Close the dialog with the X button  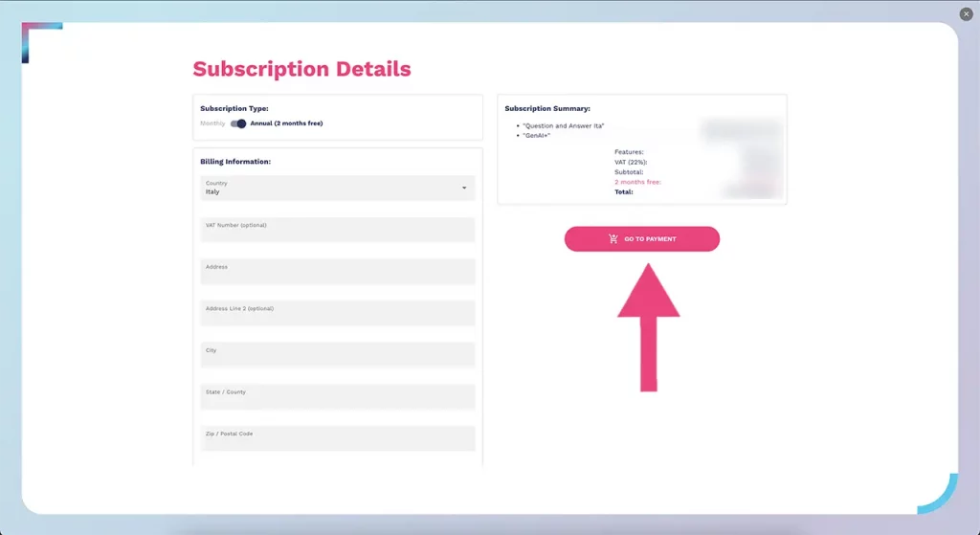pyautogui.click(x=966, y=13)
